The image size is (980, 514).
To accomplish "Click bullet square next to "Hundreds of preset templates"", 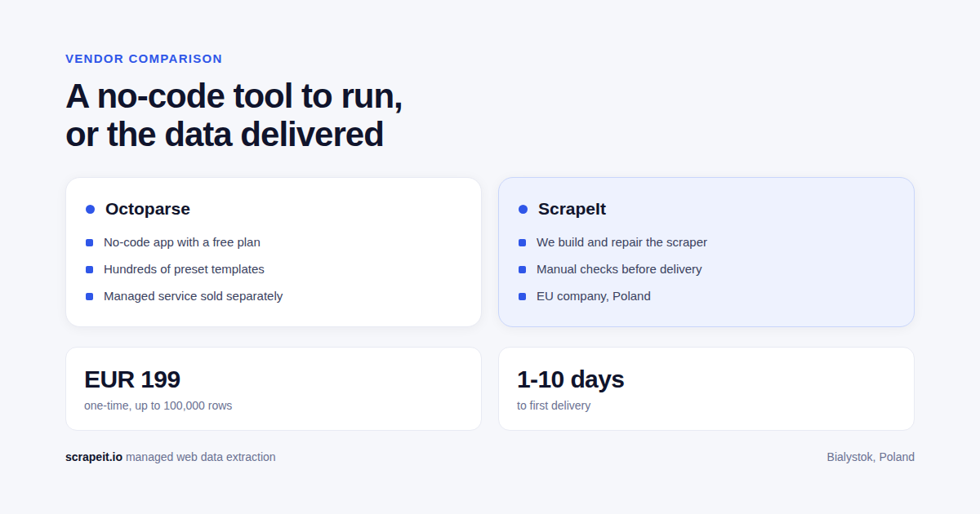I will (x=89, y=269).
